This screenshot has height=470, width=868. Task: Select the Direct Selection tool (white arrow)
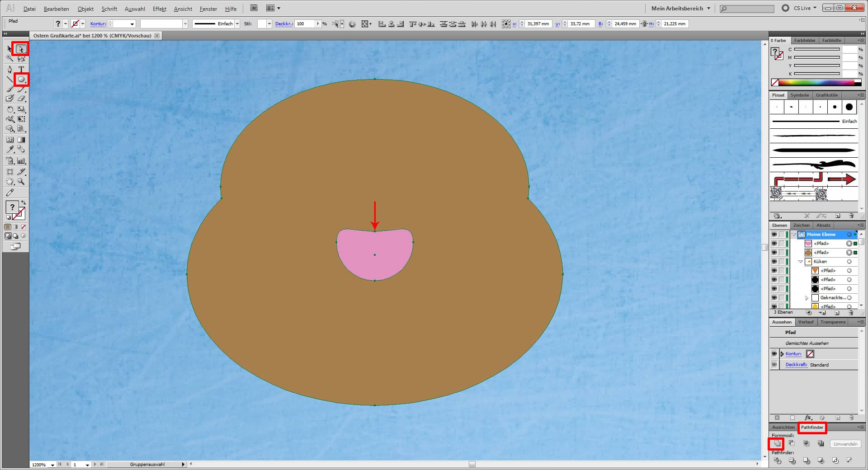[21, 49]
